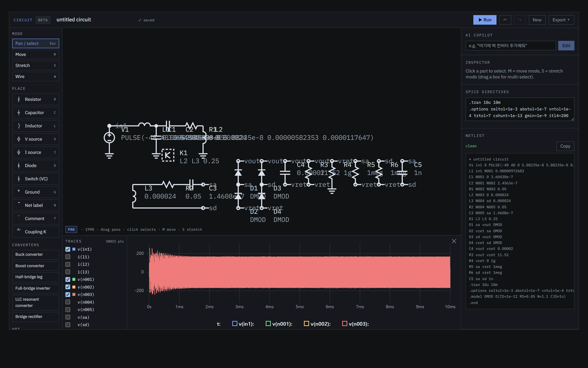
Task: Click the Ground place icon
Action: coord(19,191)
